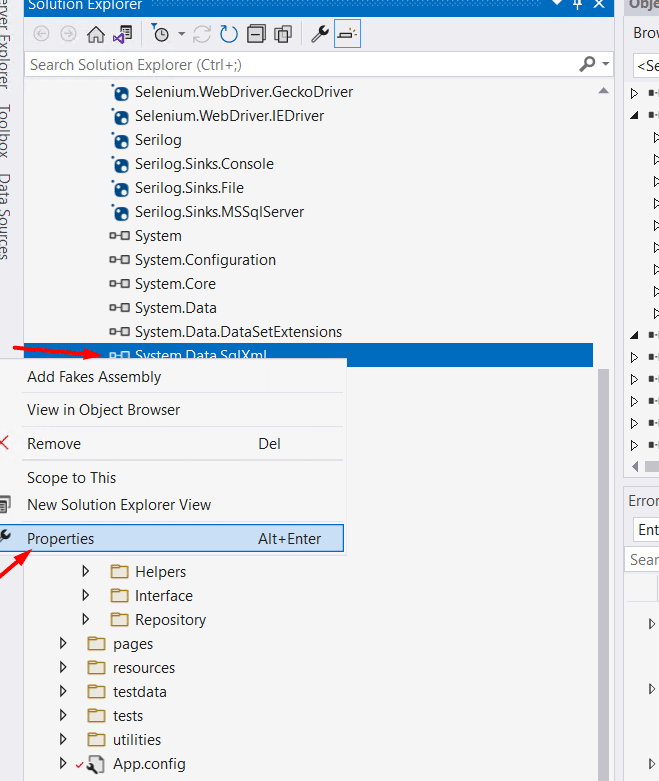This screenshot has width=659, height=781.
Task: Click the scroll up arrow in Solution Explorer
Action: pyautogui.click(x=603, y=91)
